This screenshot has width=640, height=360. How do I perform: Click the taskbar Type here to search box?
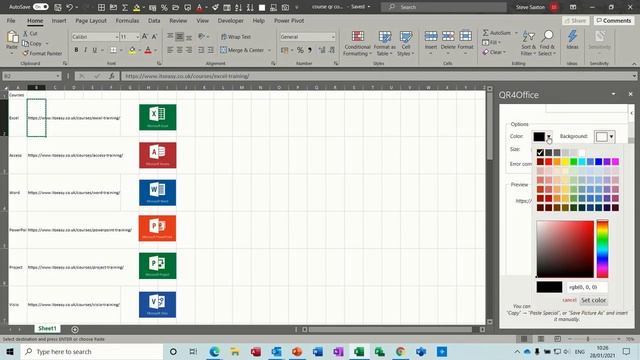pos(92,351)
